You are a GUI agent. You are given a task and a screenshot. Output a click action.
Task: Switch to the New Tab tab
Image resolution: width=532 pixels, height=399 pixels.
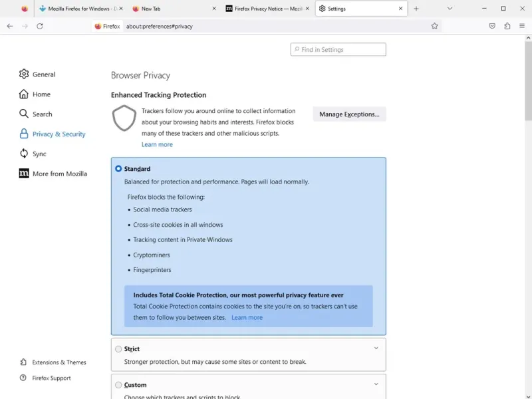(x=174, y=9)
